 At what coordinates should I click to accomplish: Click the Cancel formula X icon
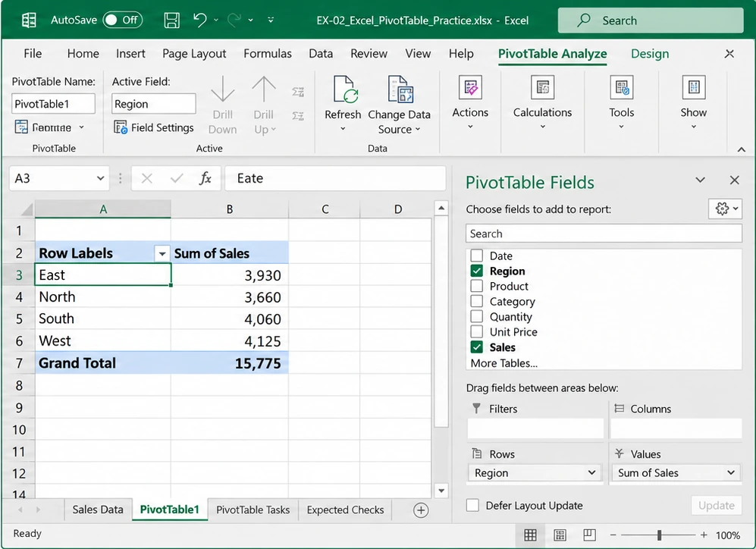pos(147,179)
